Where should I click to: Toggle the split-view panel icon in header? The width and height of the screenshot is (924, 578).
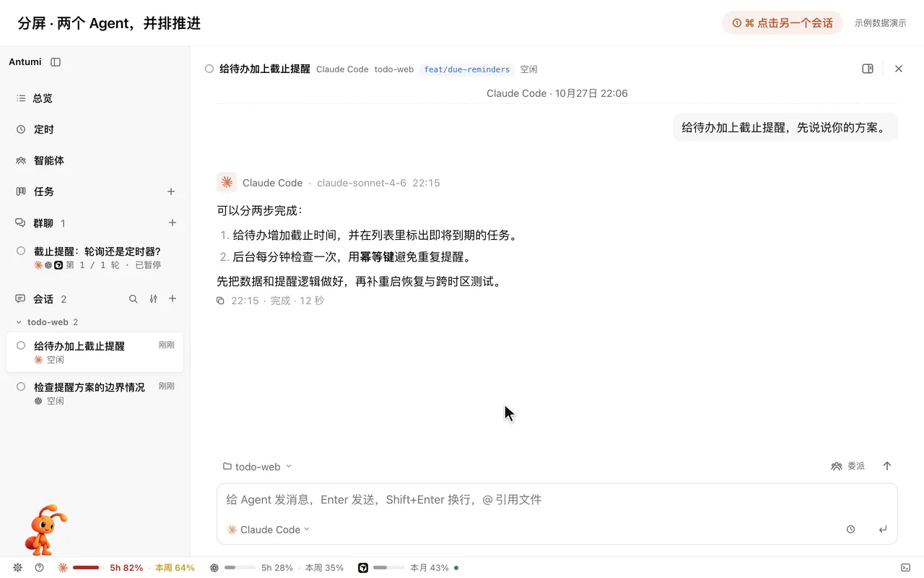click(868, 69)
